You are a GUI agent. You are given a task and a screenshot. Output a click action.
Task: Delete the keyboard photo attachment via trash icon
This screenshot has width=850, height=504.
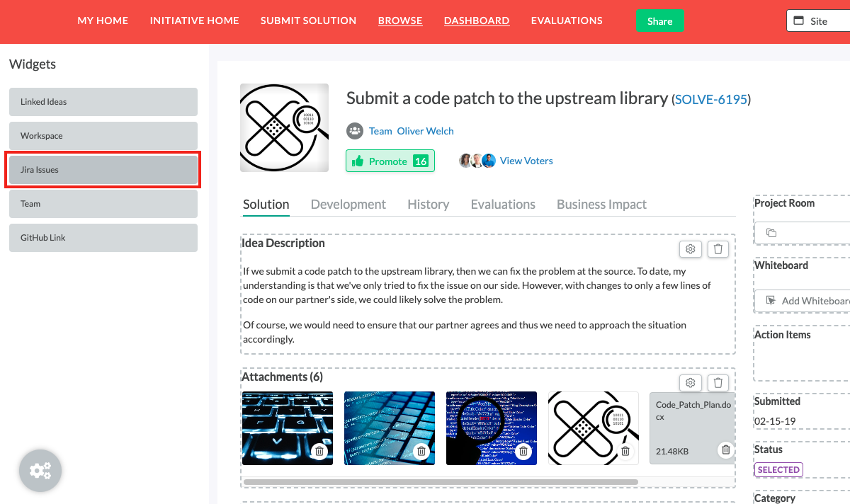[x=319, y=451]
